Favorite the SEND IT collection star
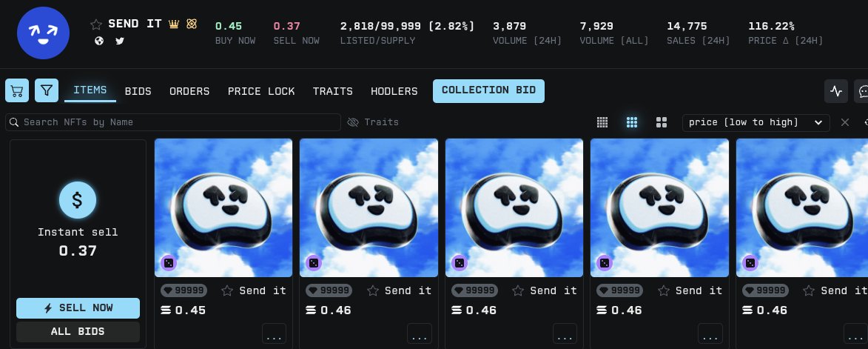This screenshot has height=349, width=868. point(96,24)
